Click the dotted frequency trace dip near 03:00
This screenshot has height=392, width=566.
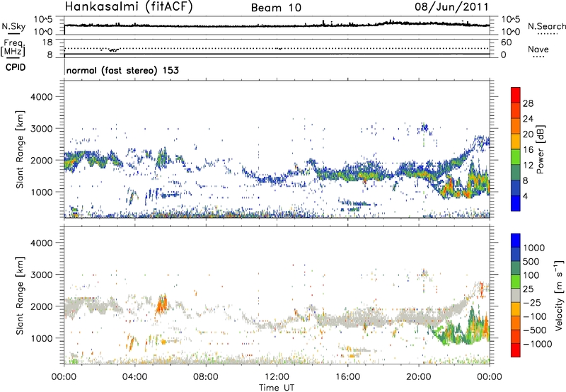(x=113, y=50)
